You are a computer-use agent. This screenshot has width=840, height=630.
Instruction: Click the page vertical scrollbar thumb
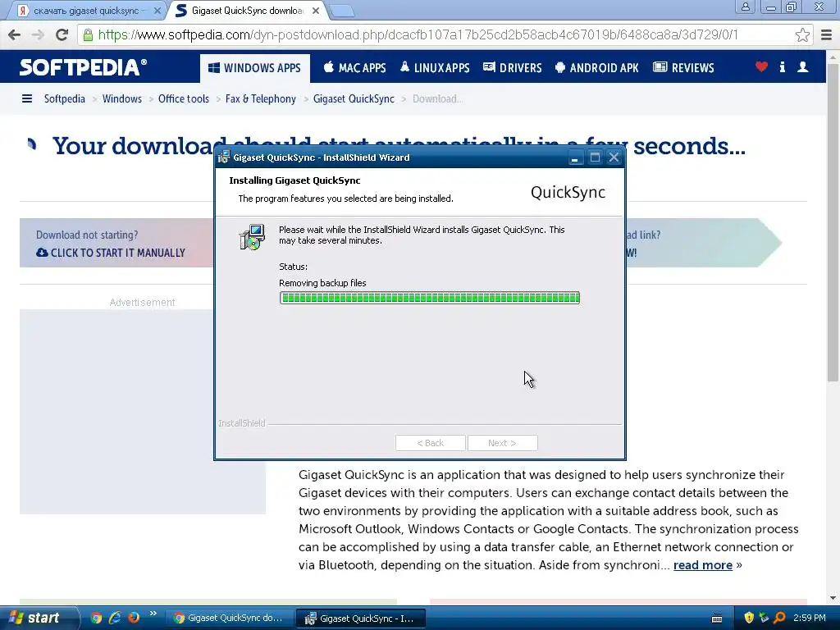[833, 222]
